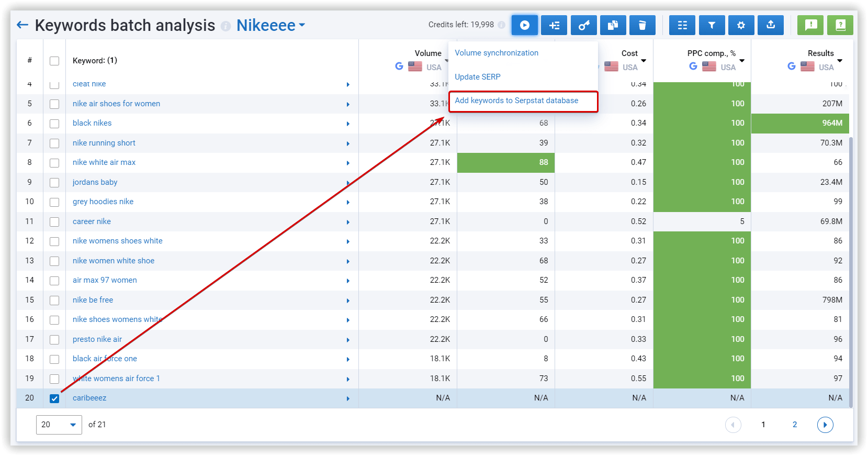The image size is (868, 456).
Task: Toggle the select-all checkbox in the header
Action: 54,61
